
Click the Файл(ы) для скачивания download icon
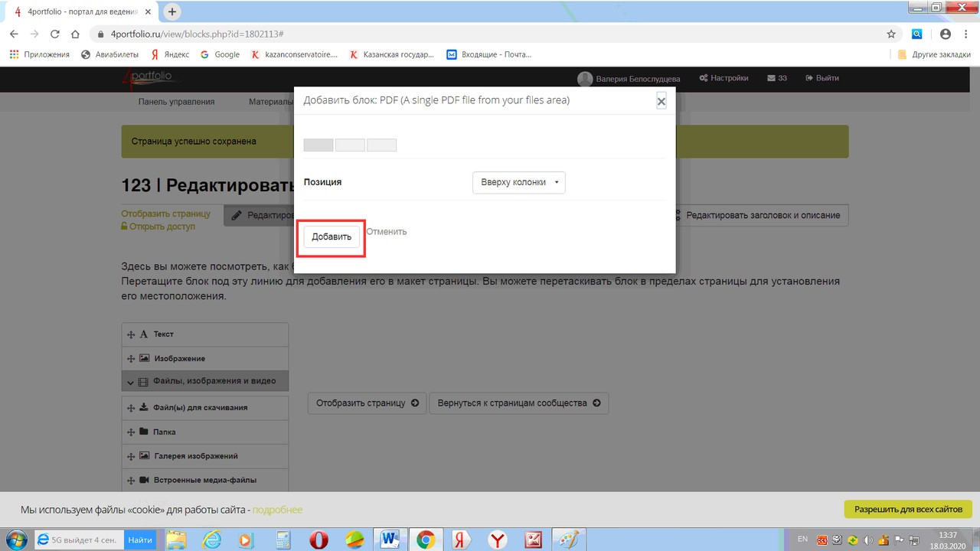(144, 407)
